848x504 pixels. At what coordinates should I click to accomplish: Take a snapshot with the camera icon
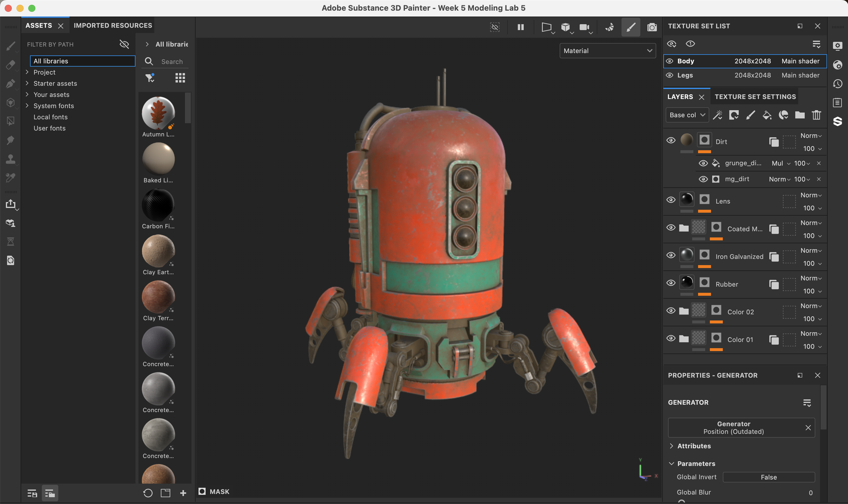point(651,27)
